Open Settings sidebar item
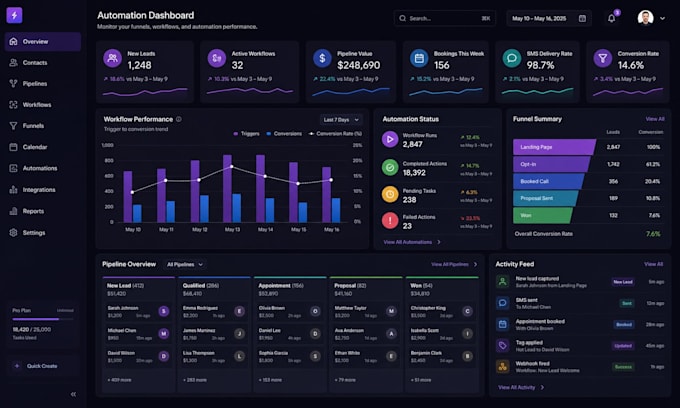The height and width of the screenshot is (408, 680). [42, 232]
